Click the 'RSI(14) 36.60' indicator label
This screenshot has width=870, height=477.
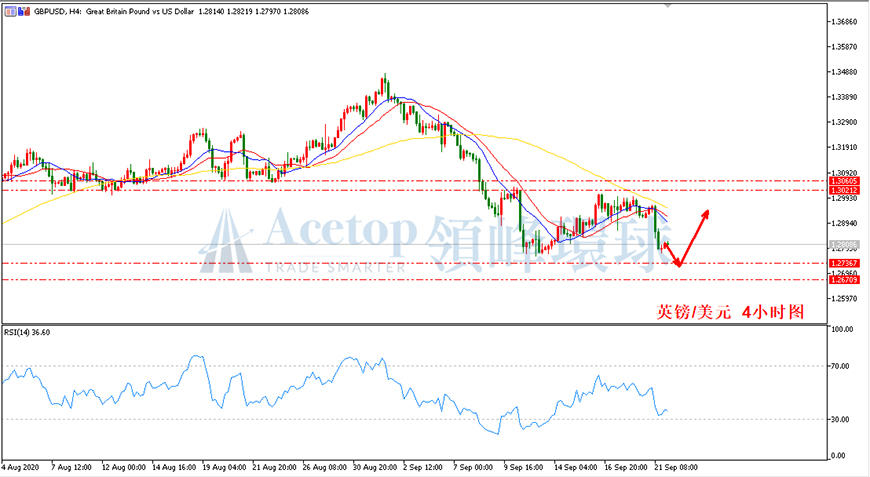pos(27,332)
